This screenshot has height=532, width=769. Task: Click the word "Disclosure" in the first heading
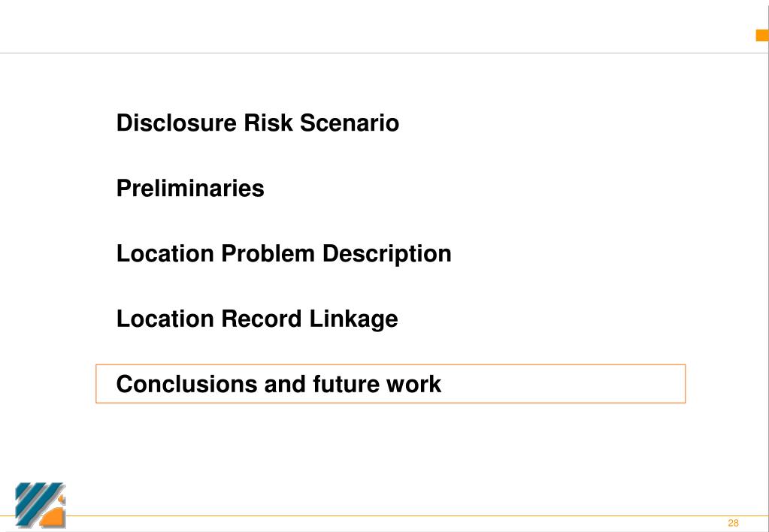pos(177,122)
